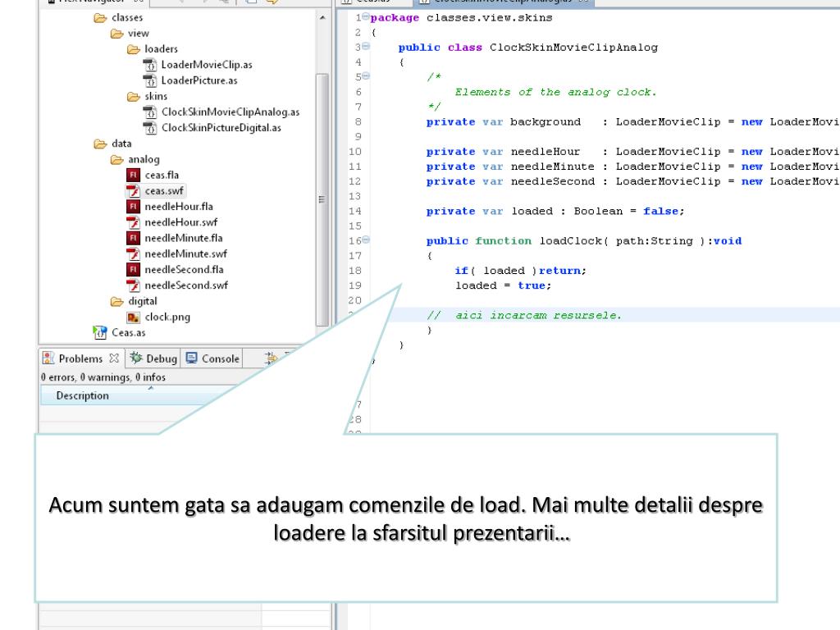Click the view folder icon
This screenshot has width=840, height=630.
[x=116, y=34]
